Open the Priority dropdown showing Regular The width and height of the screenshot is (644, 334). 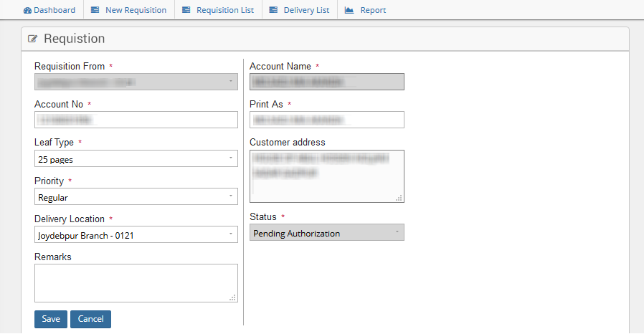136,196
